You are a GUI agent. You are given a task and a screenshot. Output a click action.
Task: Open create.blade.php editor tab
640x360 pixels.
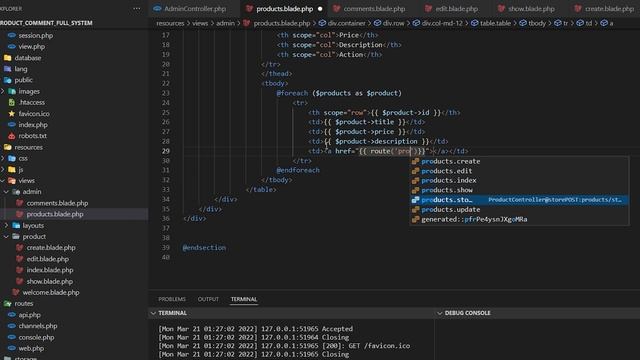609,9
